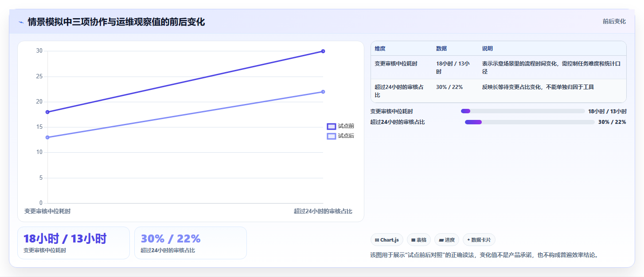The width and height of the screenshot is (644, 277).
Task: Click the 变更审核中位耗时 progress bar
Action: point(523,111)
